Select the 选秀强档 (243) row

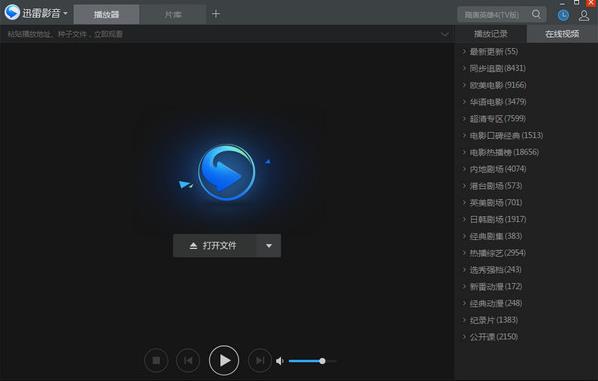pos(526,270)
